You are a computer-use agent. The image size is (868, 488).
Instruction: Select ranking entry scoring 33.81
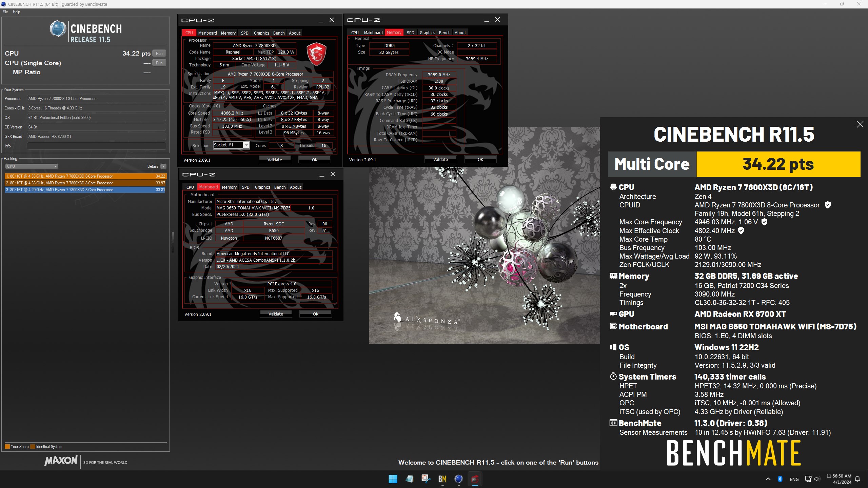pos(85,190)
